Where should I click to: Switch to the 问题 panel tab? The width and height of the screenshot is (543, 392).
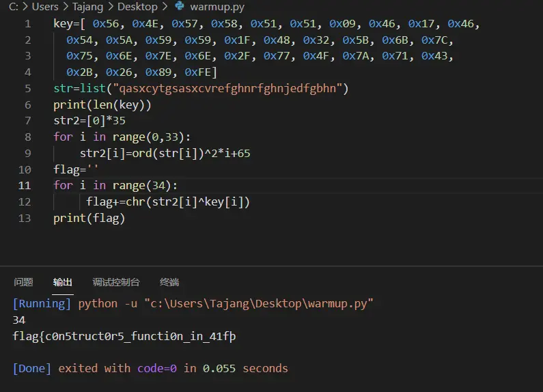point(23,282)
